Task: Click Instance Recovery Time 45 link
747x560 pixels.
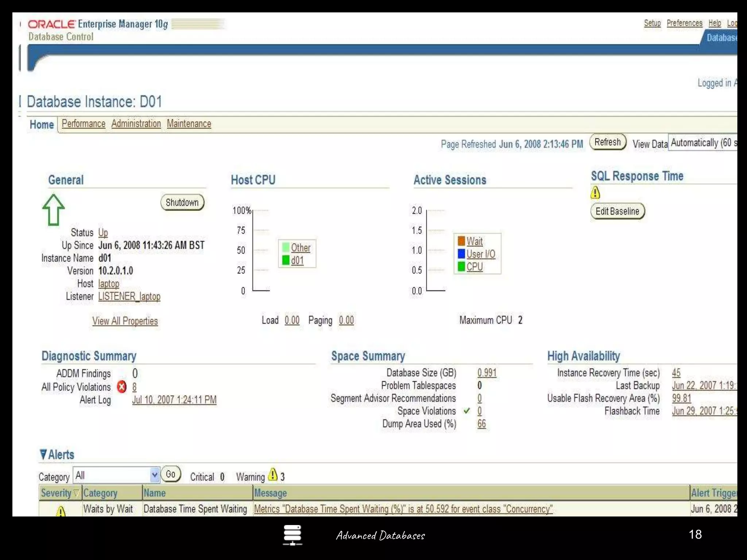Action: tap(676, 373)
